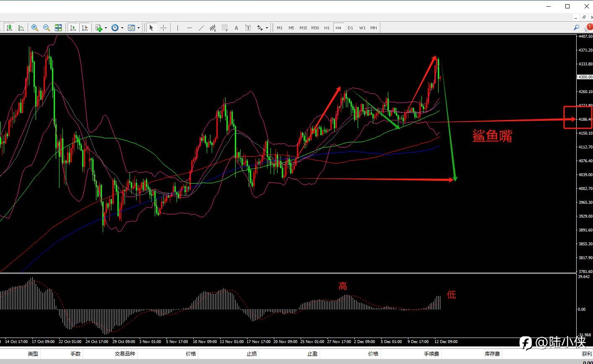The image size is (593, 364).
Task: Select the vertical line tool
Action: click(x=177, y=28)
